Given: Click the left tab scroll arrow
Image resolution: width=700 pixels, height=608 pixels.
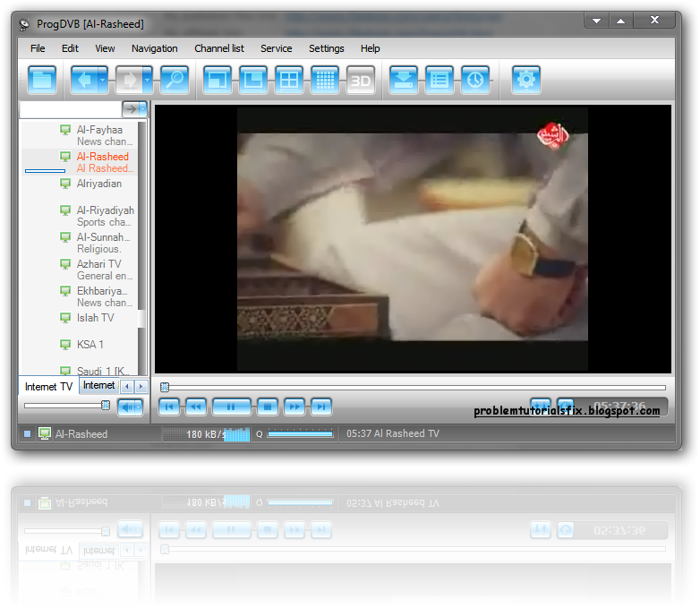Looking at the screenshot, I should tap(127, 386).
